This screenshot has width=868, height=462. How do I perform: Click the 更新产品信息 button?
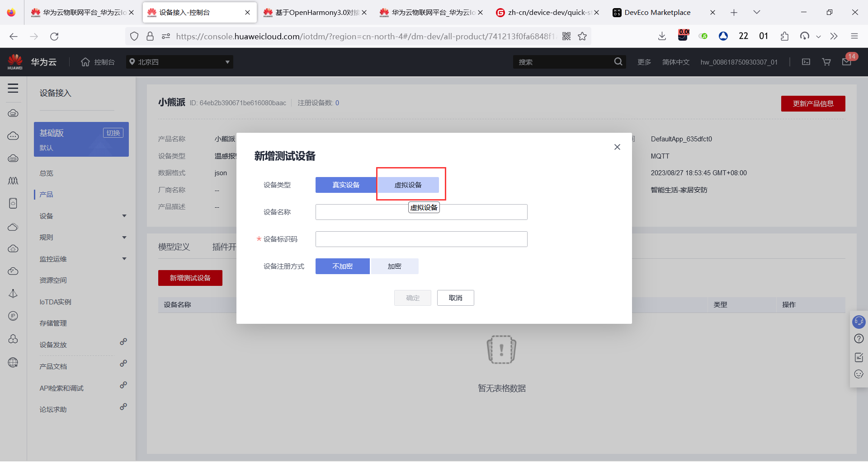(x=813, y=103)
